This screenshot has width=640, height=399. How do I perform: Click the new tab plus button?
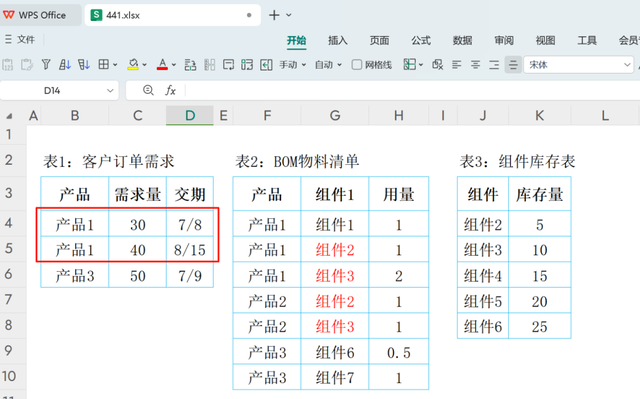point(274,15)
